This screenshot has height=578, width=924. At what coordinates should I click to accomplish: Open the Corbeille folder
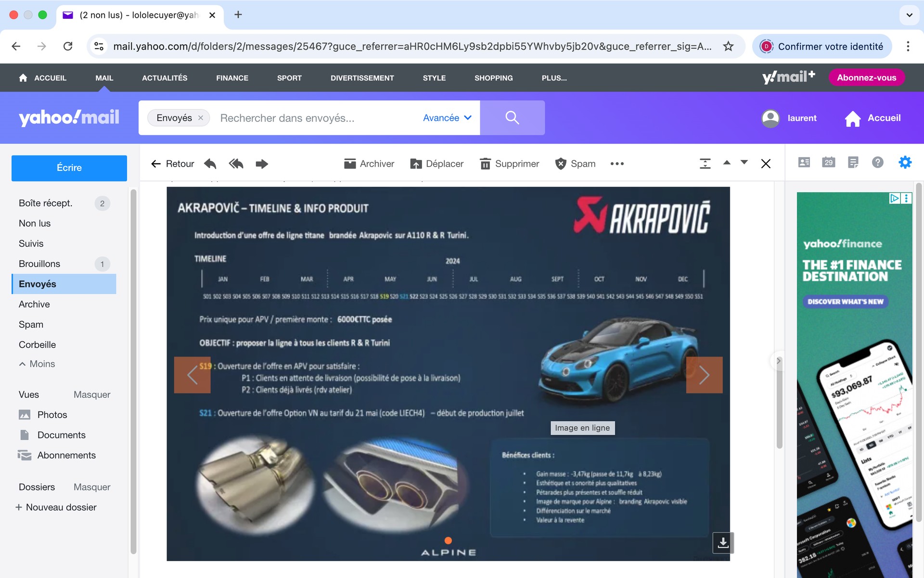(64, 345)
